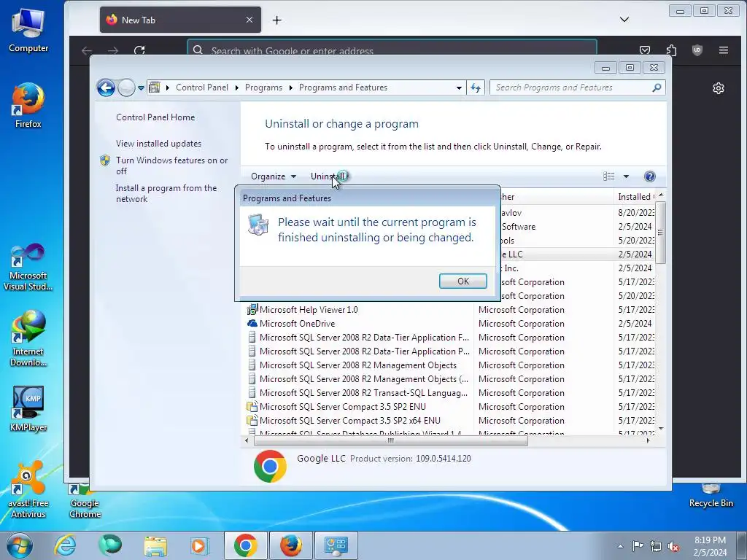The width and height of the screenshot is (747, 560).
Task: Click the Back arrow in Control Panel
Action: (106, 87)
